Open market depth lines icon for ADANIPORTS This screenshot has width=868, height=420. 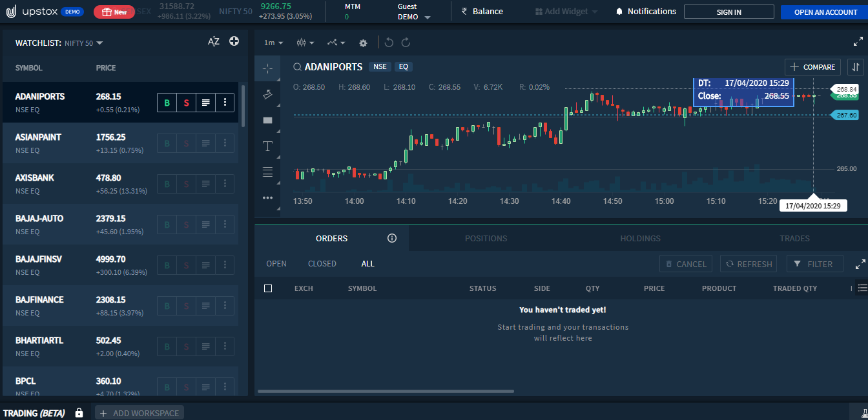click(205, 103)
